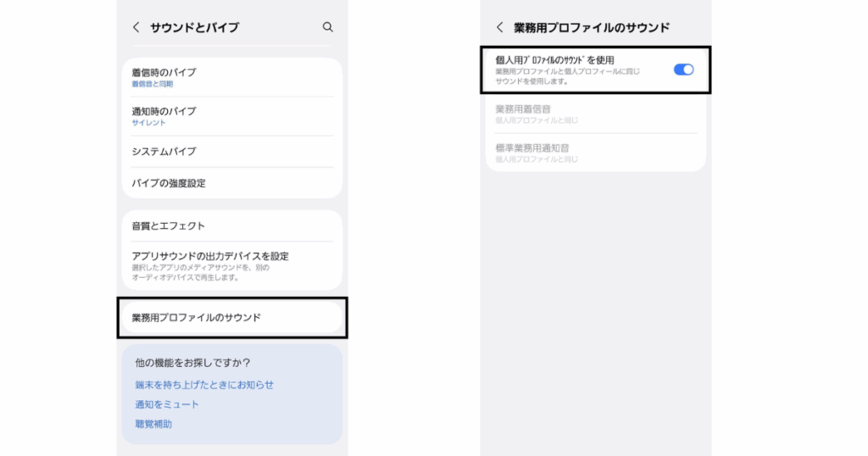Open システムバイブ settings
Image resolution: width=868 pixels, height=456 pixels.
tap(232, 152)
